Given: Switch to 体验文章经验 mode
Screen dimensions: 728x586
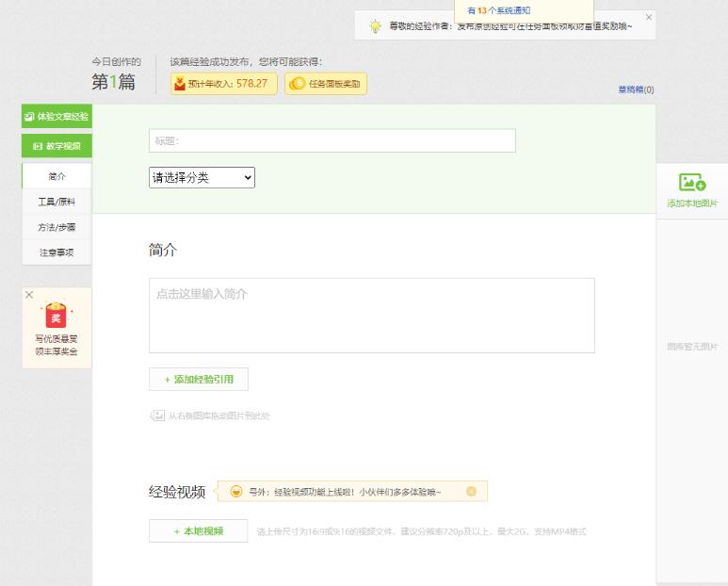Looking at the screenshot, I should [57, 117].
